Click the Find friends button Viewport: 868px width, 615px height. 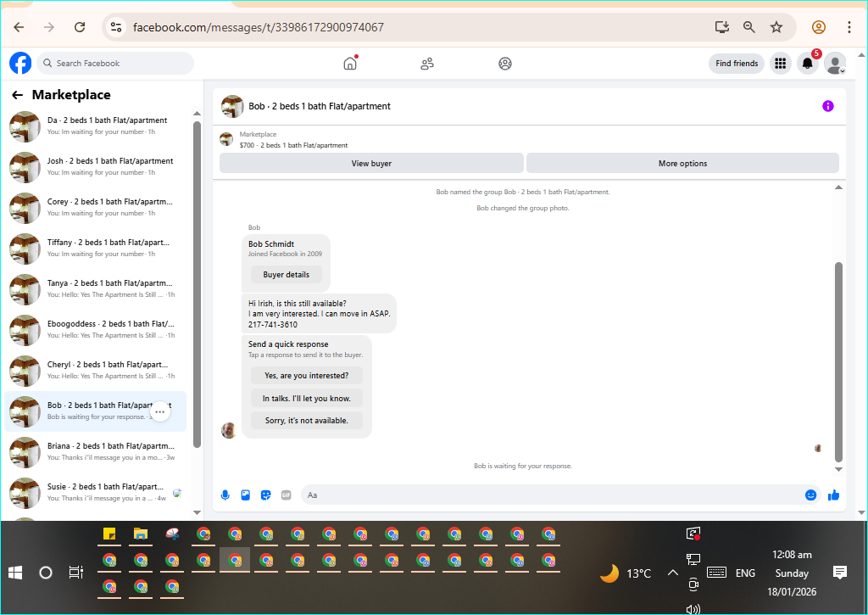(737, 63)
